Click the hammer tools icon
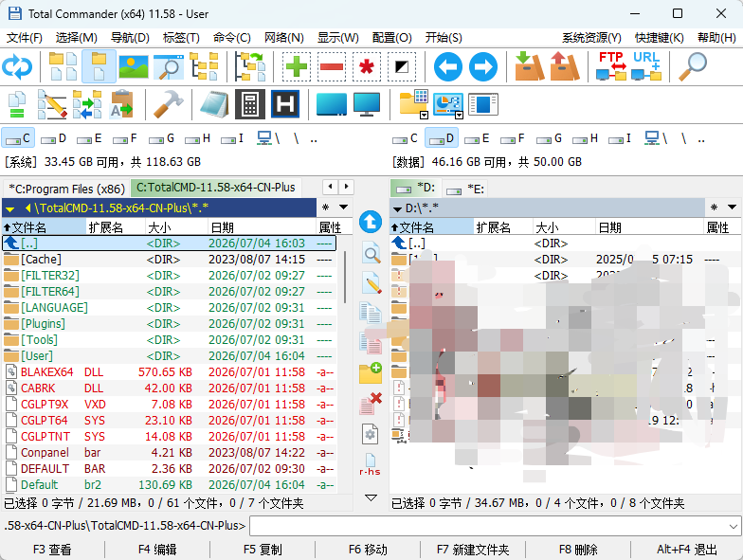 [x=169, y=104]
